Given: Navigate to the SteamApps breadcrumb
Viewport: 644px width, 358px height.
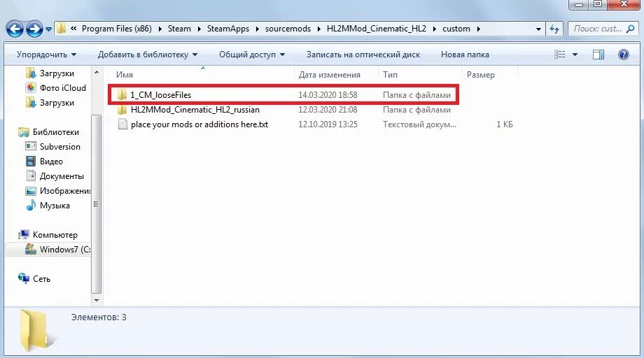Looking at the screenshot, I should click(228, 29).
